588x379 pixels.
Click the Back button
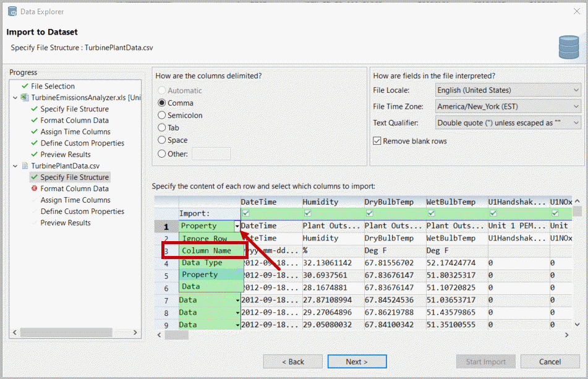pyautogui.click(x=292, y=362)
